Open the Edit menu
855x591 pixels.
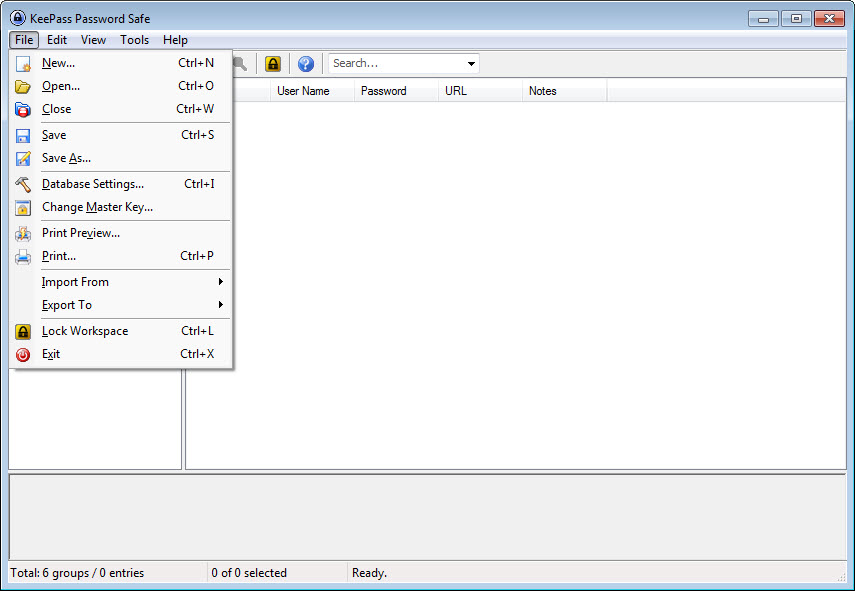pos(57,40)
